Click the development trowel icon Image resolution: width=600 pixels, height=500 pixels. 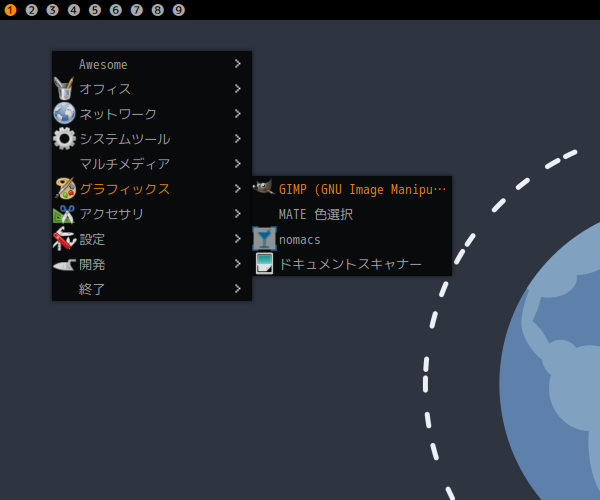click(x=64, y=265)
